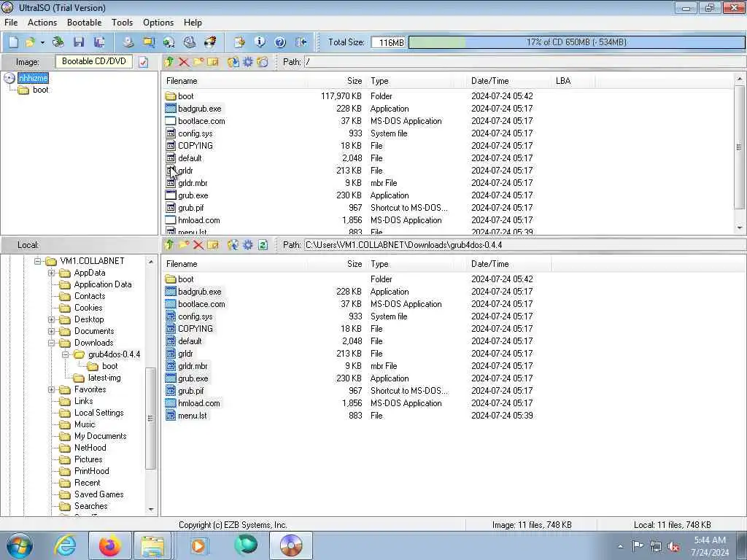The width and height of the screenshot is (747, 560).
Task: Click the red X delete icon in the Image toolbar
Action: tap(183, 62)
